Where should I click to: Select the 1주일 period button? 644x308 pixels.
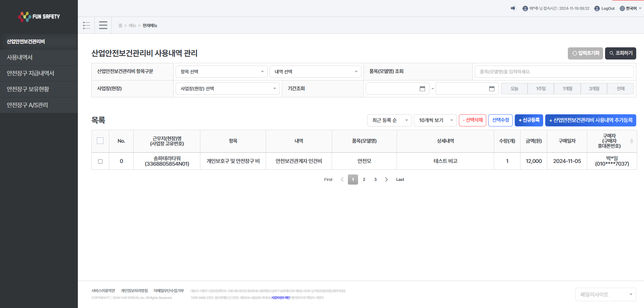click(541, 89)
